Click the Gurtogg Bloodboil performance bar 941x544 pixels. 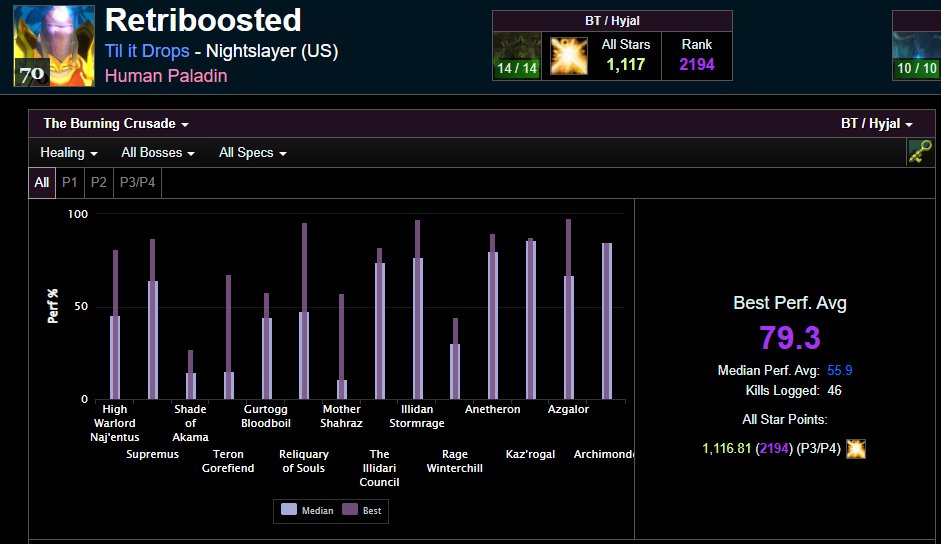266,346
